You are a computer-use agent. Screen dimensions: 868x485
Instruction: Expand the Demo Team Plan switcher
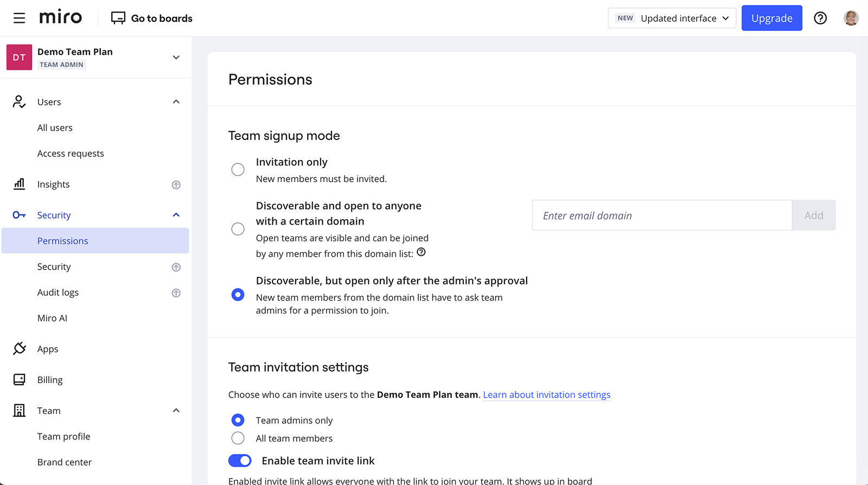click(176, 58)
